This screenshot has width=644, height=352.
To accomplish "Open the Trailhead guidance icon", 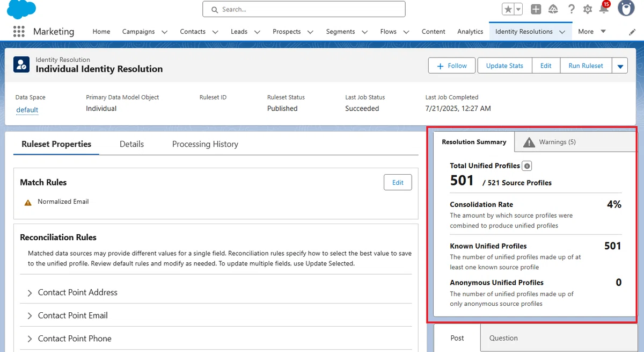I will click(553, 9).
